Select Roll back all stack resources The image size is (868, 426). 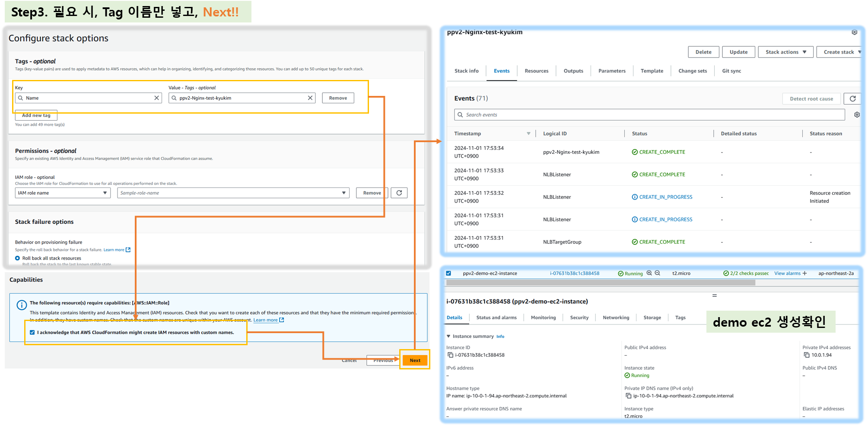pyautogui.click(x=18, y=258)
